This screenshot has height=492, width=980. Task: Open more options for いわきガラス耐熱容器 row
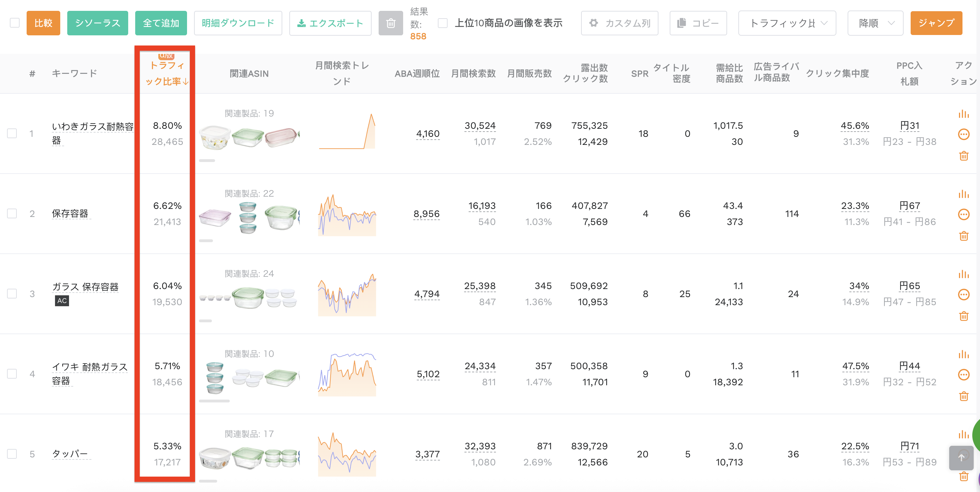(963, 134)
